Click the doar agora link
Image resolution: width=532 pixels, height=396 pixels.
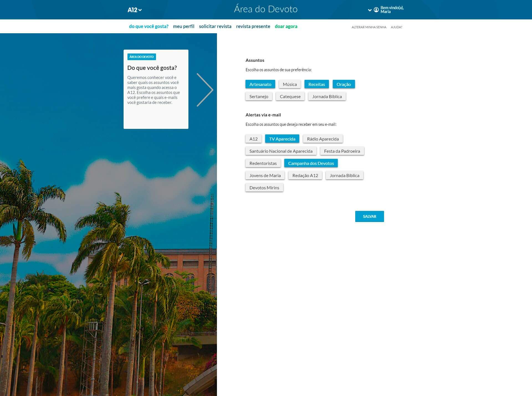click(x=286, y=26)
